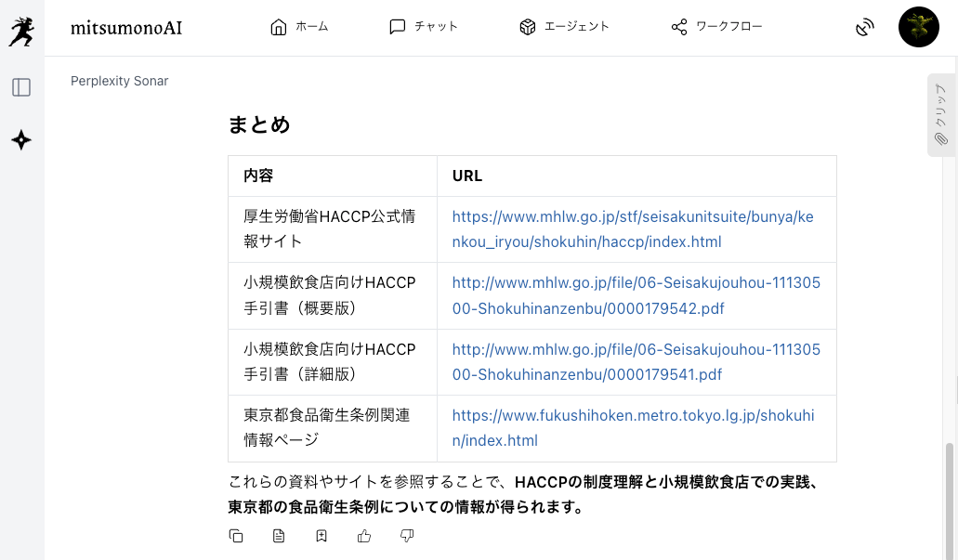Viewport: 958px width, 560px height.
Task: Copy the response with the copy icon
Action: pyautogui.click(x=236, y=536)
